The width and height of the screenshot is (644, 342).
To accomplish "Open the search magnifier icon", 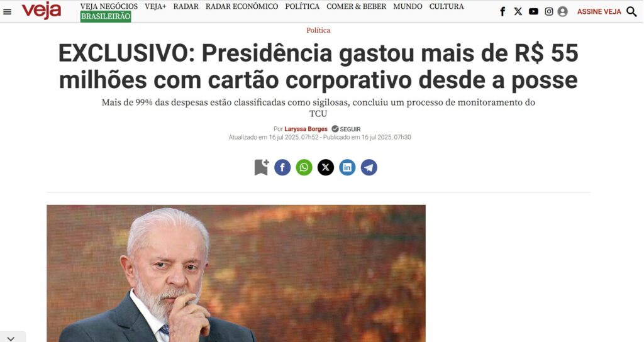I will click(x=631, y=11).
